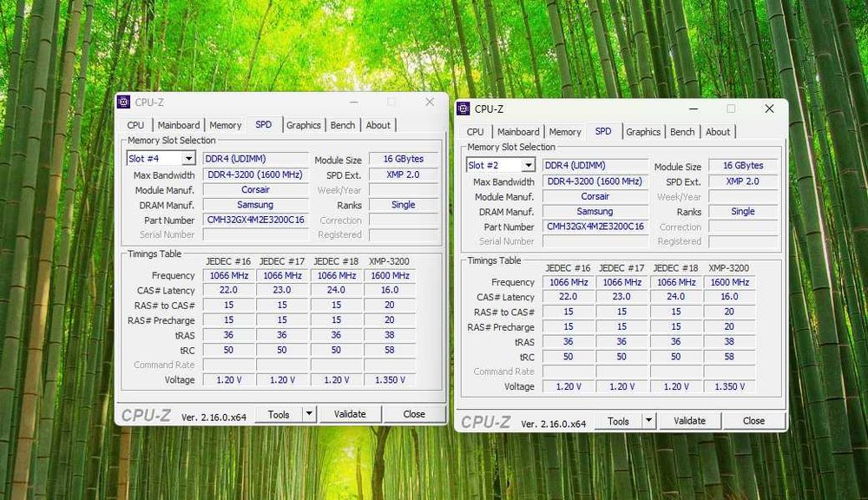
Task: Open Memory tab in right window
Action: pos(565,132)
